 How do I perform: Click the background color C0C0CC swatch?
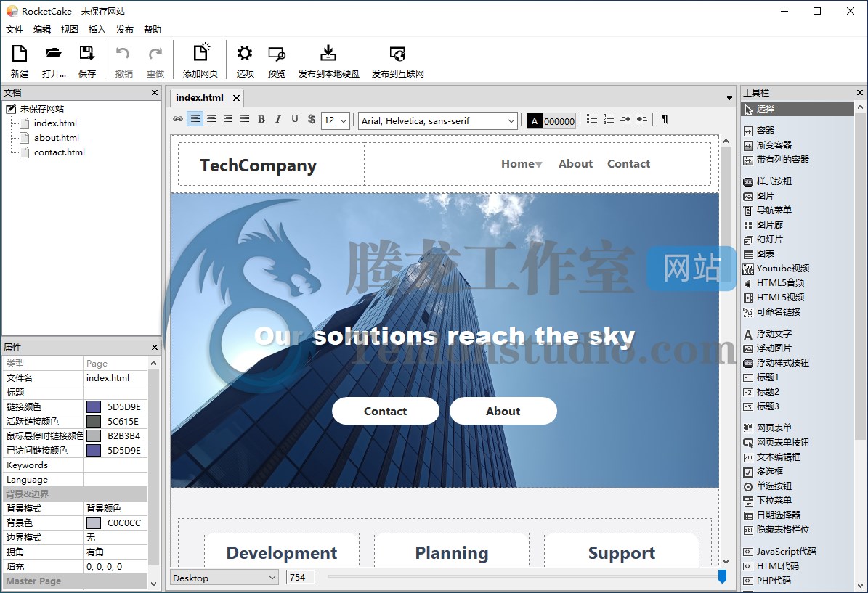click(94, 523)
